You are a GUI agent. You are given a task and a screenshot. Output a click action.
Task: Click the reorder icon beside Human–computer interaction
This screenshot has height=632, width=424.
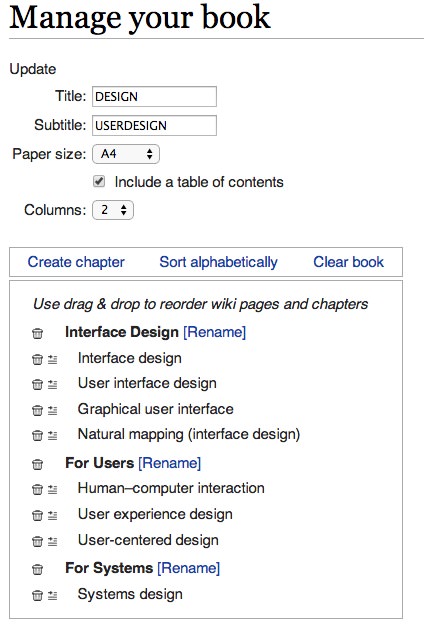pyautogui.click(x=52, y=489)
